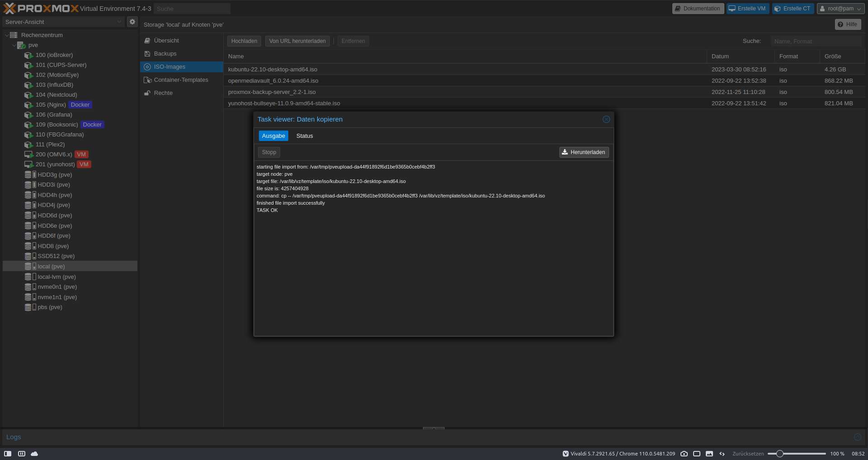Click the Rechenzentrum datacenter icon

pos(14,35)
